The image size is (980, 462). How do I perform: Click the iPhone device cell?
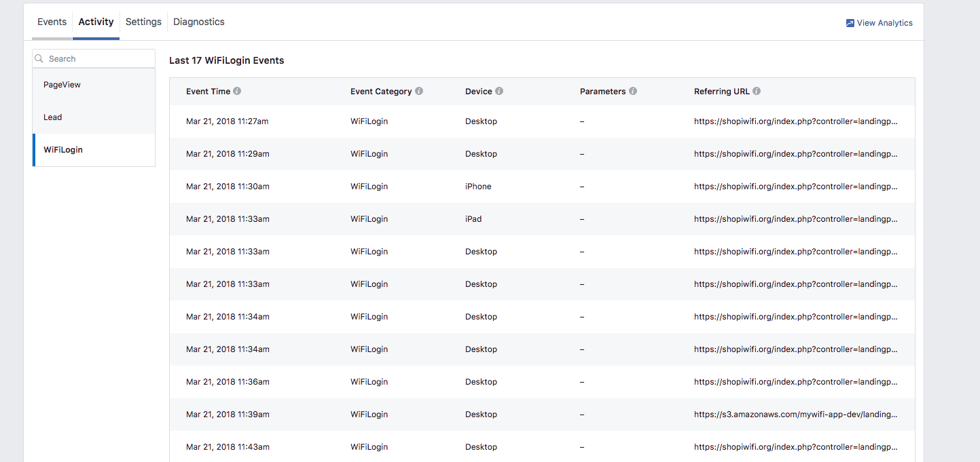pyautogui.click(x=478, y=187)
